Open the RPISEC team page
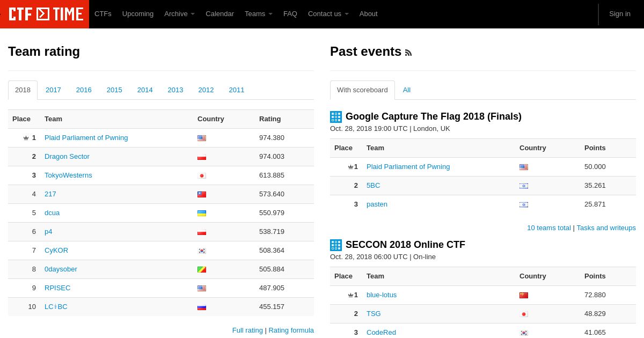Screen dimensions: 644x338 57,288
